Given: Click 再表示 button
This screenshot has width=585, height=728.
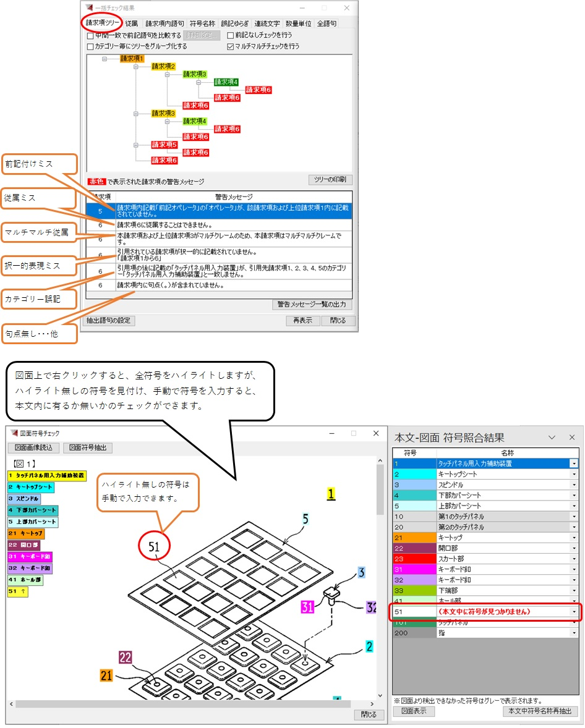Looking at the screenshot, I should tap(302, 320).
